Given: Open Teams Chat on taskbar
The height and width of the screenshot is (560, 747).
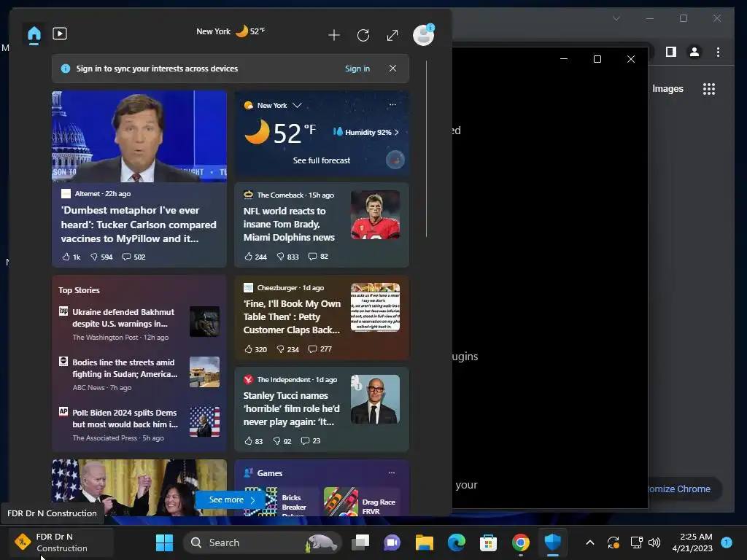Looking at the screenshot, I should (x=392, y=542).
